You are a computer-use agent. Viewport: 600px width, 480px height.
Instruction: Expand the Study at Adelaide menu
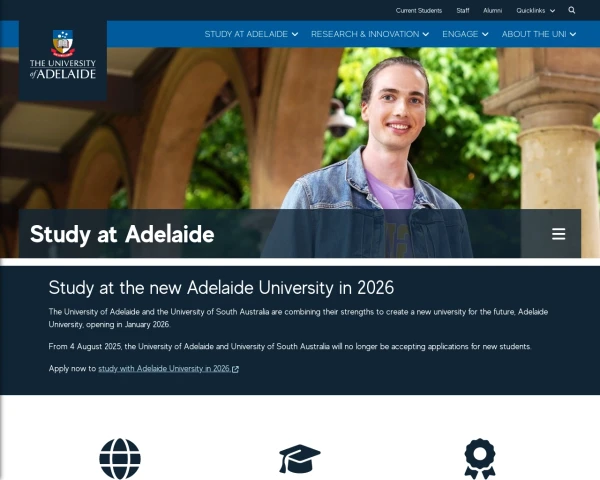pyautogui.click(x=251, y=34)
